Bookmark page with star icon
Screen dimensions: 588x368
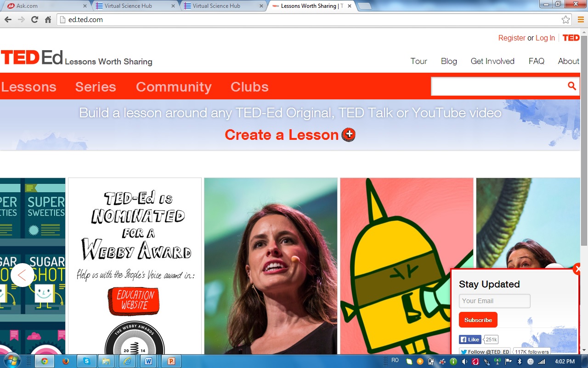pos(565,20)
